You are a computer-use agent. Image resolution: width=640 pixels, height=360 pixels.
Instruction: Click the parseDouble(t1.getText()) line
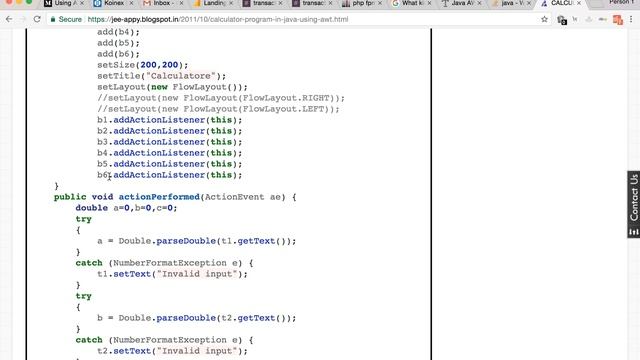pos(196,241)
